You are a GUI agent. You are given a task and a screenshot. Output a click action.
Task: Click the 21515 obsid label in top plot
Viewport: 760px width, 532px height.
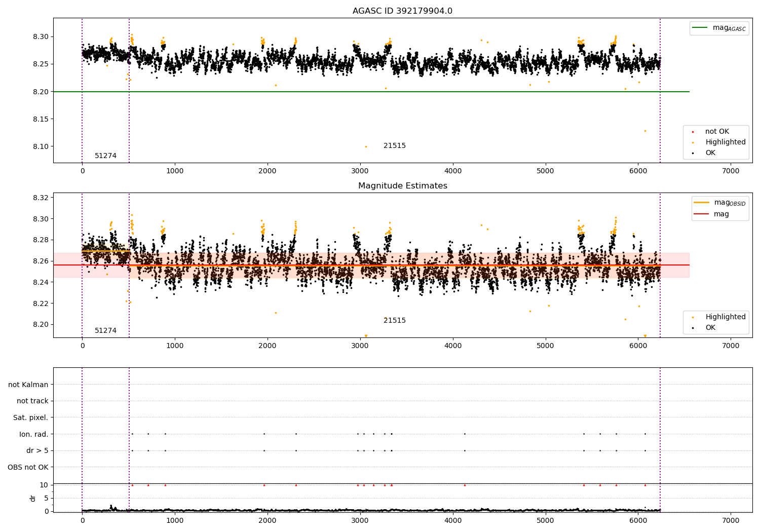click(x=394, y=146)
